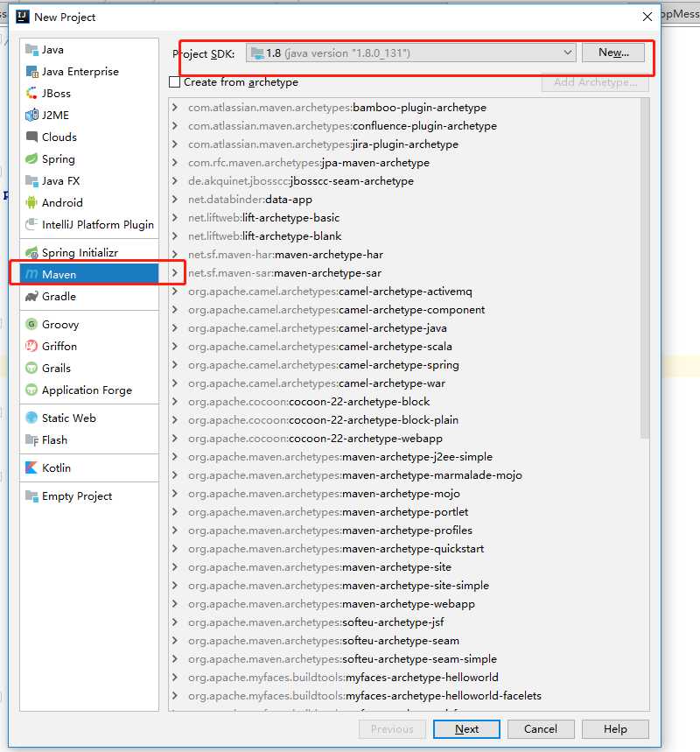The image size is (700, 752).
Task: Select camel-archetype-component row
Action: click(405, 310)
